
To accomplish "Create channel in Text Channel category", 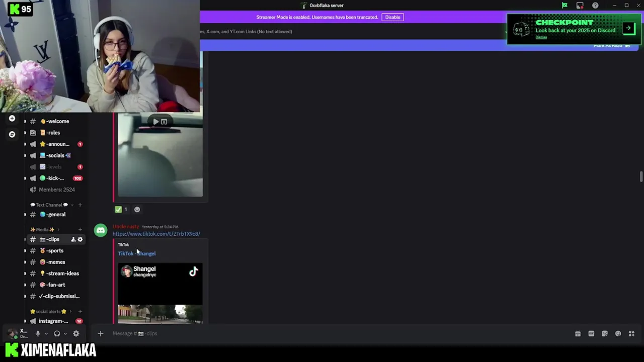I will point(80,205).
